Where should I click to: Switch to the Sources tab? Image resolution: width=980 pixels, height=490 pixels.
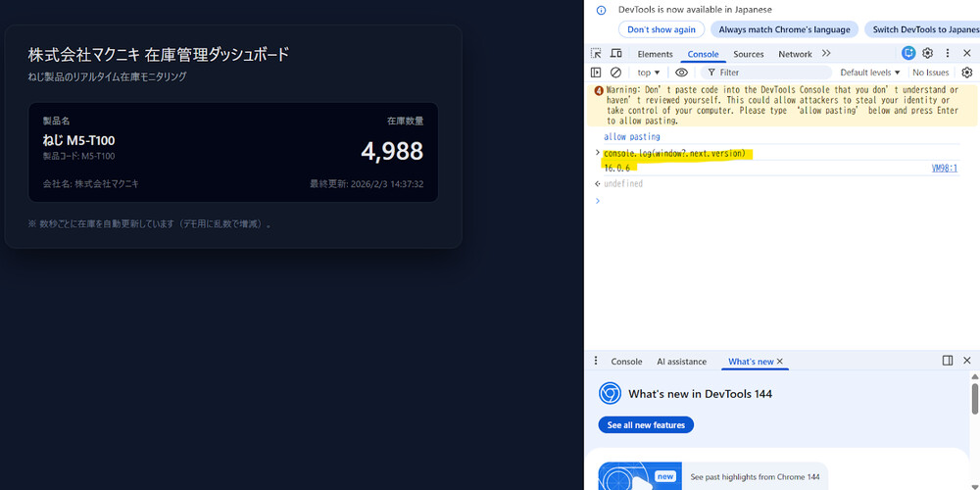[x=749, y=54]
